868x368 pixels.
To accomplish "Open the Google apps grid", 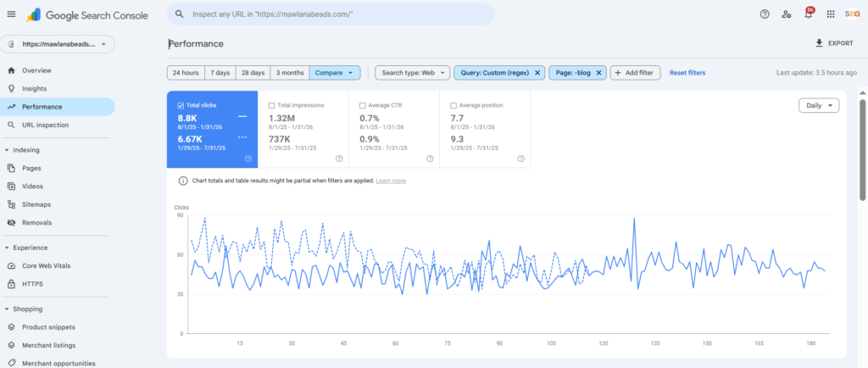I will click(830, 14).
